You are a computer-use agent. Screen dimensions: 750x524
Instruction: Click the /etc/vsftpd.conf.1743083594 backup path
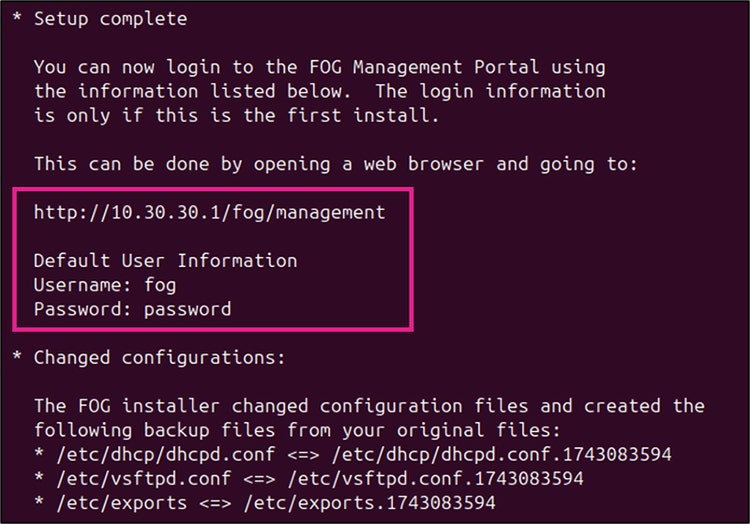(x=436, y=479)
